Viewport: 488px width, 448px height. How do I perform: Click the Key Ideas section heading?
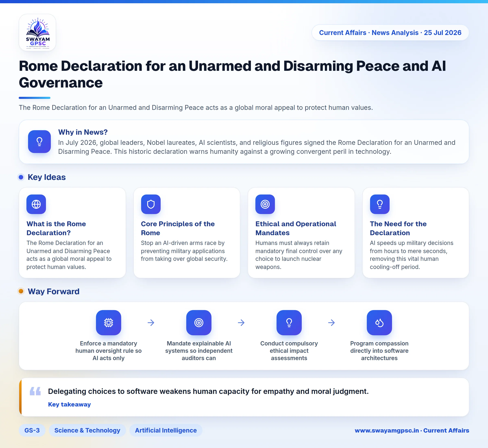point(47,177)
